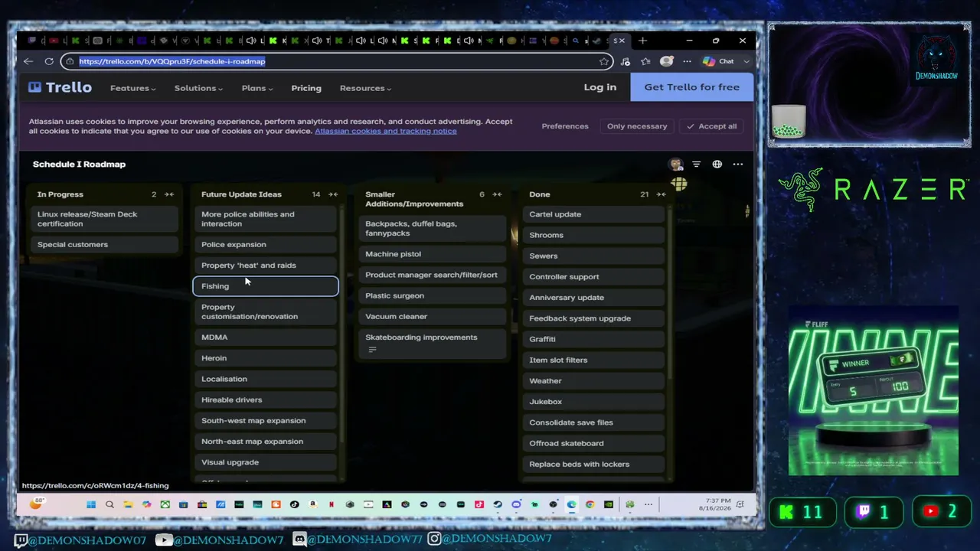
Task: Open taskbar Search
Action: (109, 504)
